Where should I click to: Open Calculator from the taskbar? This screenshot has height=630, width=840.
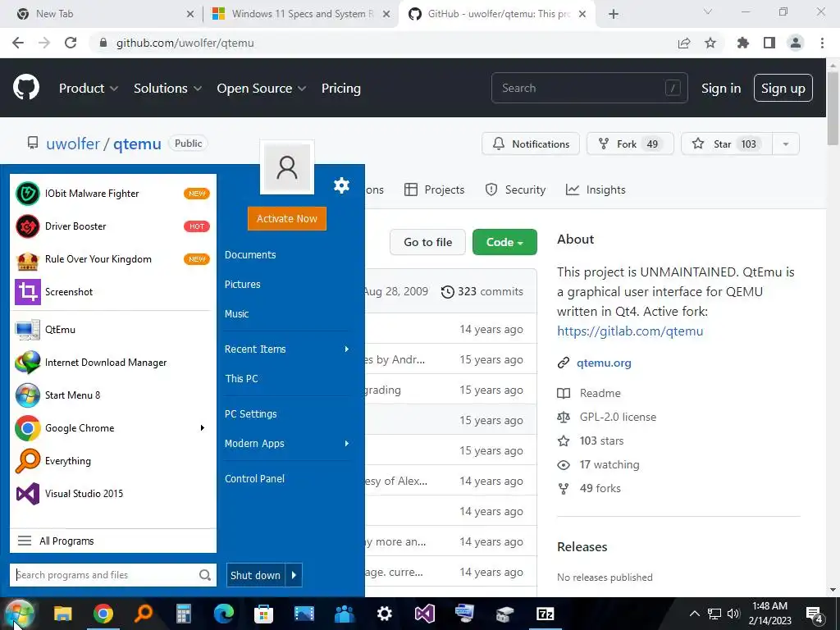click(x=183, y=614)
